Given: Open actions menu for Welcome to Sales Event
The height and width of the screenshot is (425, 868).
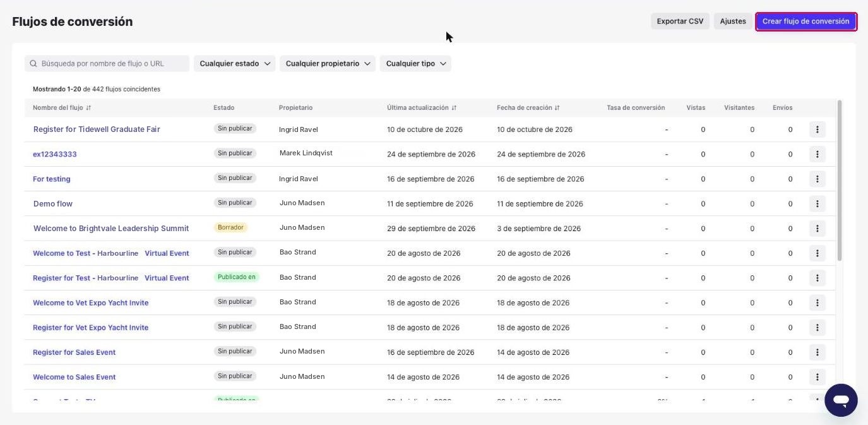Looking at the screenshot, I should click(x=817, y=377).
